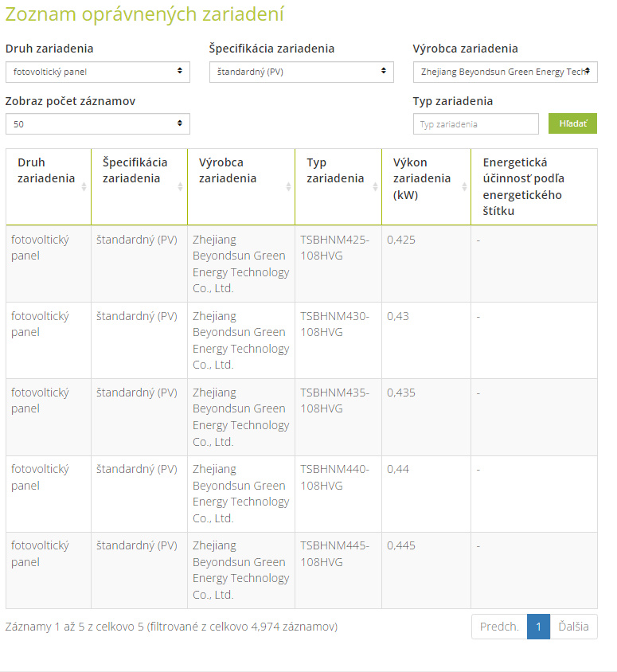Select the TSBHNM440-108HVG row
617x672 pixels.
(302, 494)
